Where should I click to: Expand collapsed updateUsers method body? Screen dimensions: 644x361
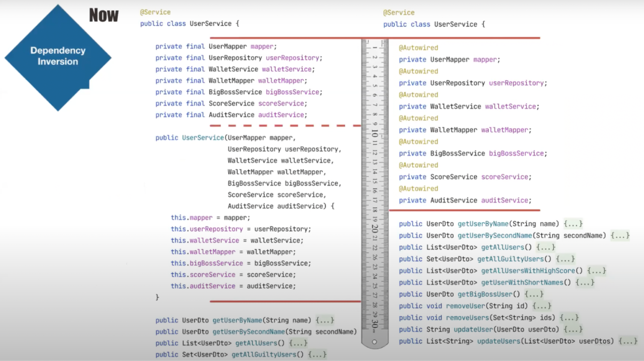[x=628, y=341]
